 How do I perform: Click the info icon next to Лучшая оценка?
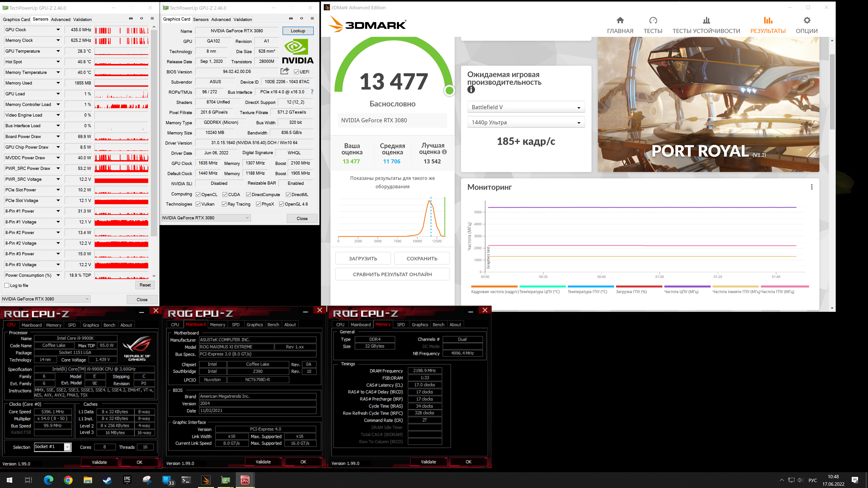pos(444,152)
